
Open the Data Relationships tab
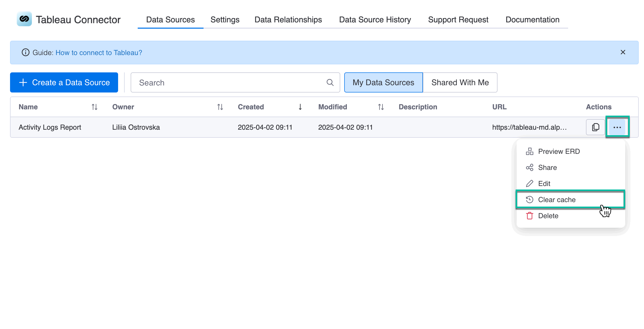coord(288,20)
